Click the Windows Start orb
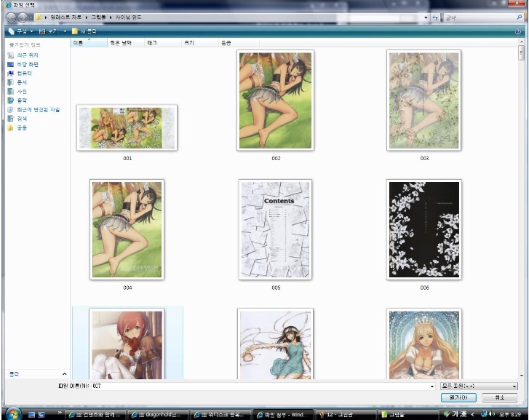Screen dimensions: 529x420 pos(11,413)
